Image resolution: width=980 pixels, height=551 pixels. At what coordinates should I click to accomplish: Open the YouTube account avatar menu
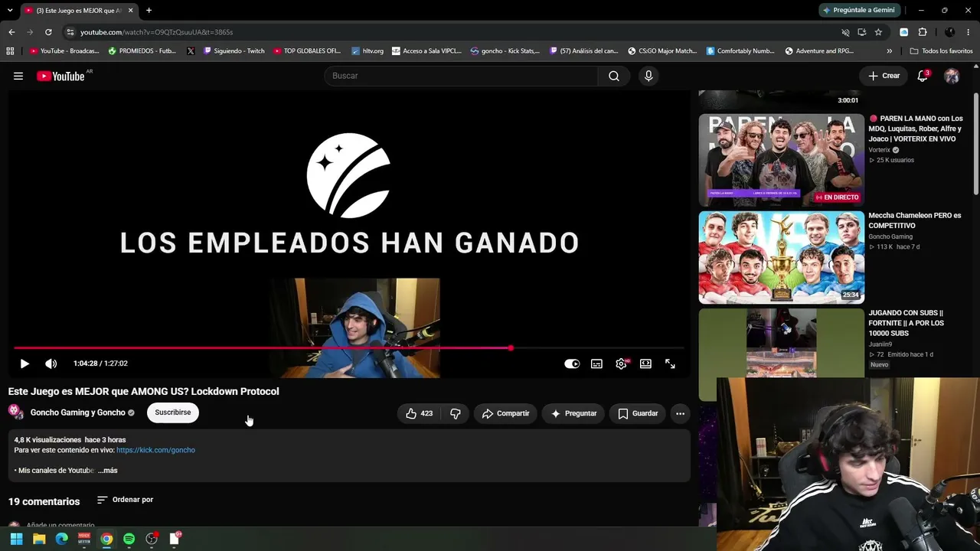point(952,76)
